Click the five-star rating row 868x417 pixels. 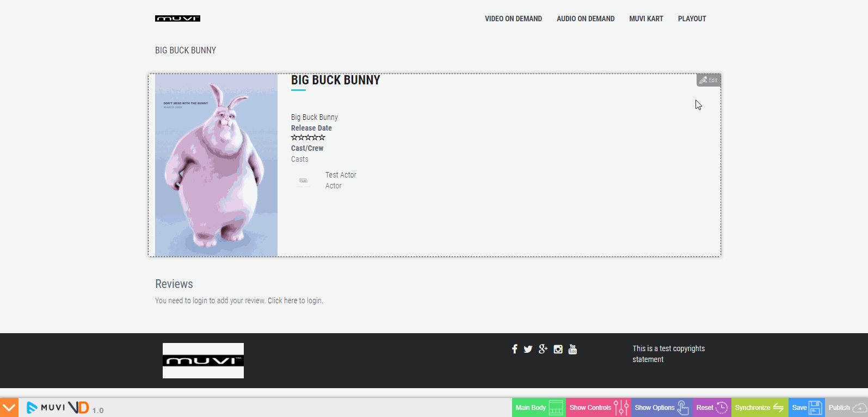tap(308, 138)
